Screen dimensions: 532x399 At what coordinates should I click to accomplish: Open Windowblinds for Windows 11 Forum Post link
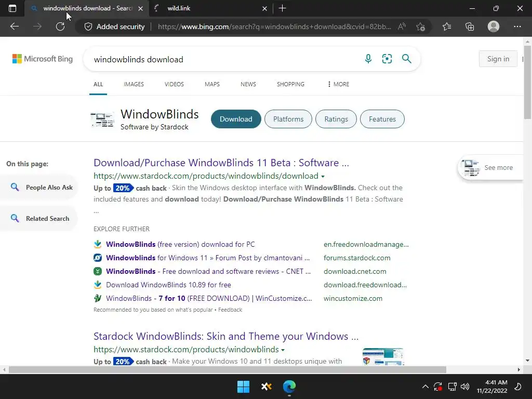tap(208, 258)
